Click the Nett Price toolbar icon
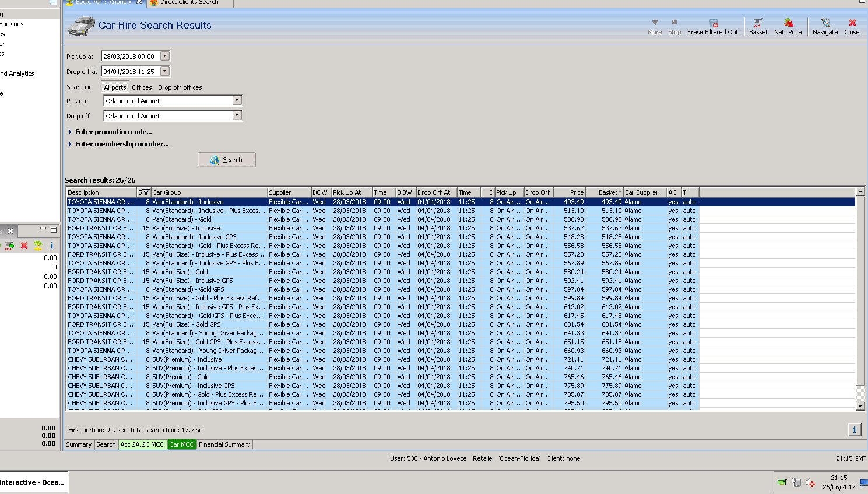This screenshot has width=868, height=494. (x=788, y=26)
